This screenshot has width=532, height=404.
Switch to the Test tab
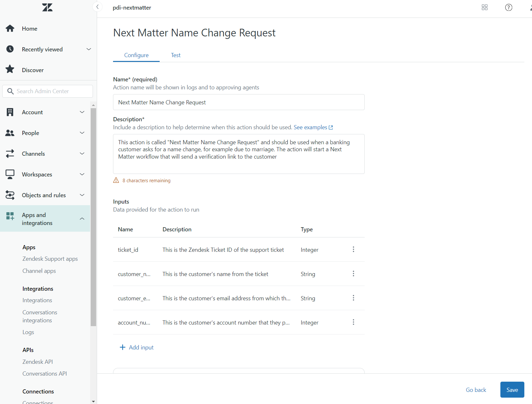pyautogui.click(x=176, y=55)
